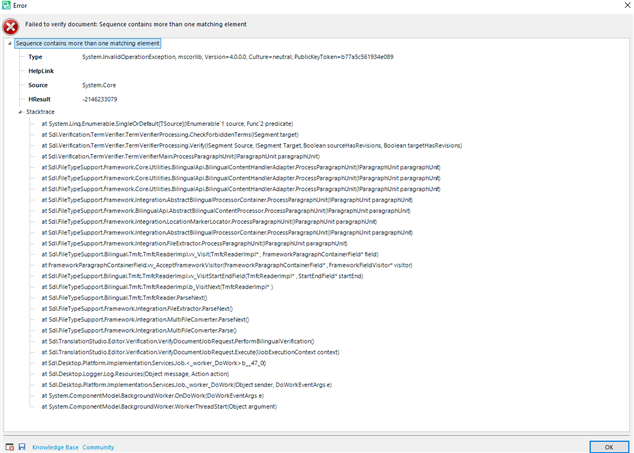
Task: Select the AbstractBilingualContentProcessor.ProcessParagraphUnit line
Action: click(x=226, y=211)
